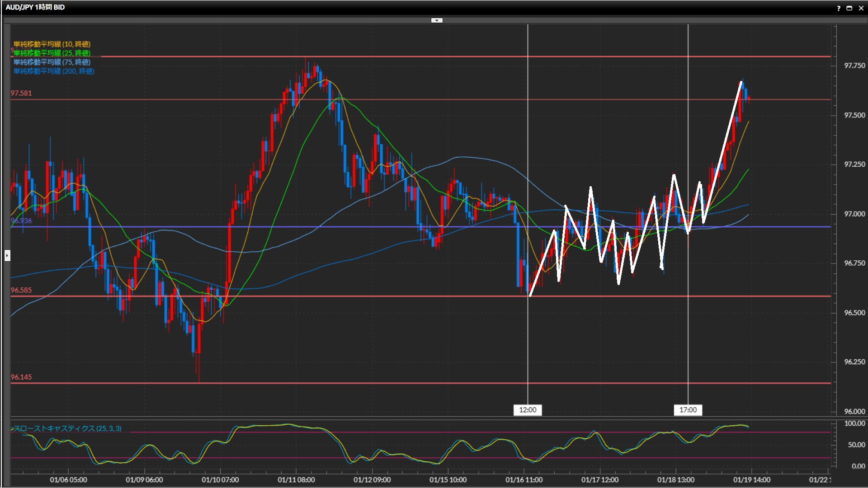Select the SMA 25 indicator label (単純移動平均線 25)

(52, 53)
